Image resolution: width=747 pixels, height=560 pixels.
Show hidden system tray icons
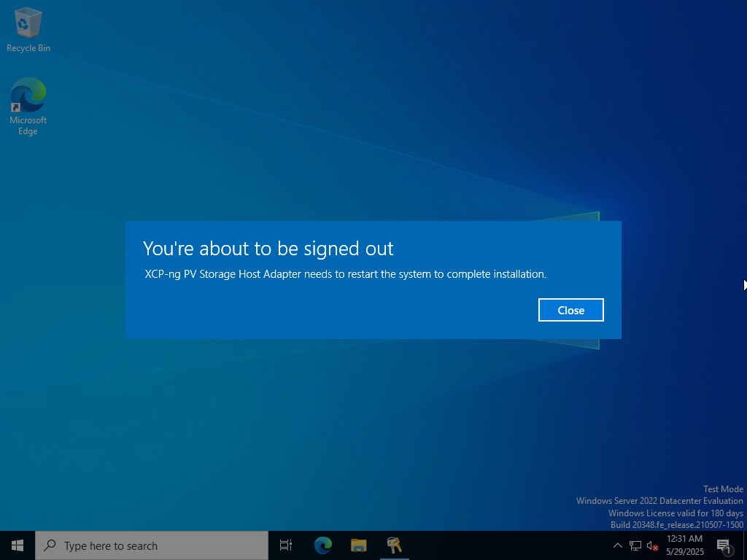tap(617, 545)
